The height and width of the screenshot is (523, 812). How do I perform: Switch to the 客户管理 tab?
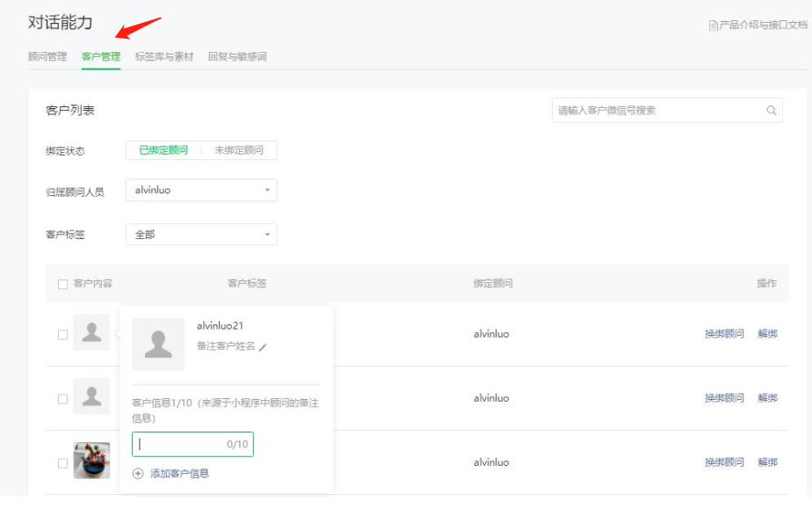pyautogui.click(x=101, y=56)
